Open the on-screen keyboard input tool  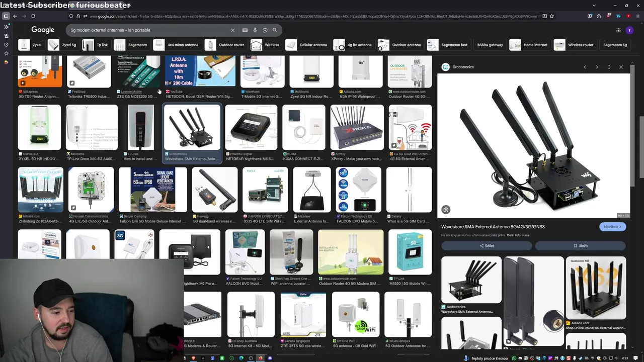[245, 30]
